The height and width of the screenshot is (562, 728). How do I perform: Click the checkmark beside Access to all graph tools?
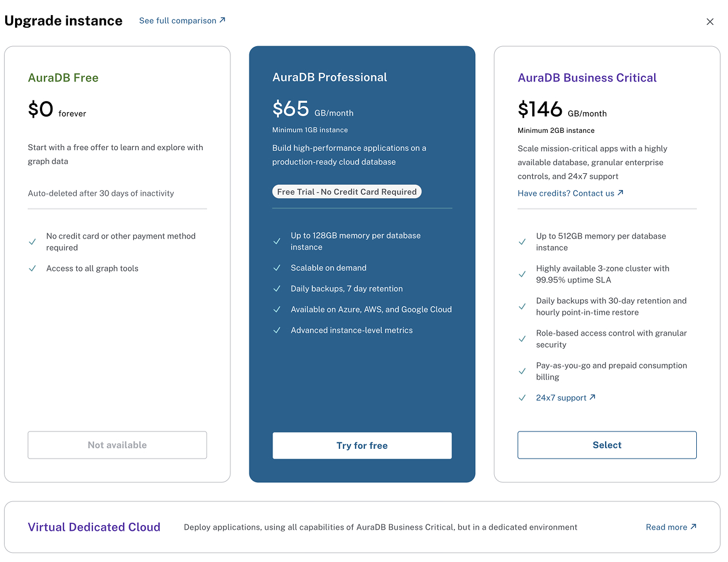[32, 268]
